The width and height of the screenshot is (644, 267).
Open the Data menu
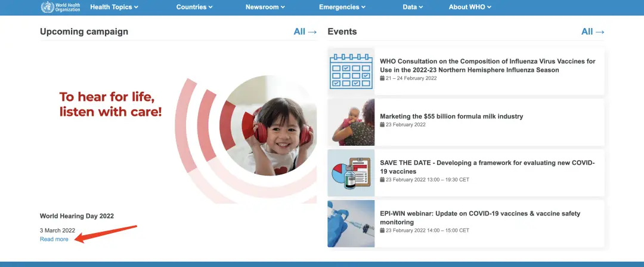(413, 7)
